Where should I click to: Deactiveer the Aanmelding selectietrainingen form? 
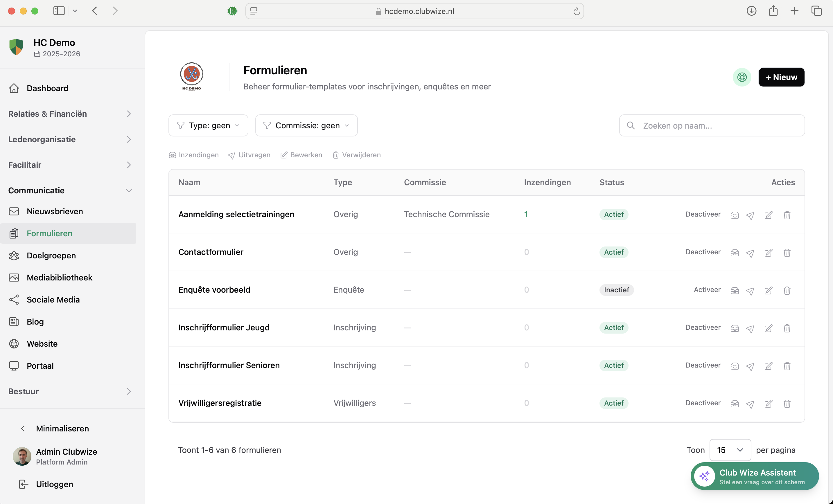click(703, 214)
